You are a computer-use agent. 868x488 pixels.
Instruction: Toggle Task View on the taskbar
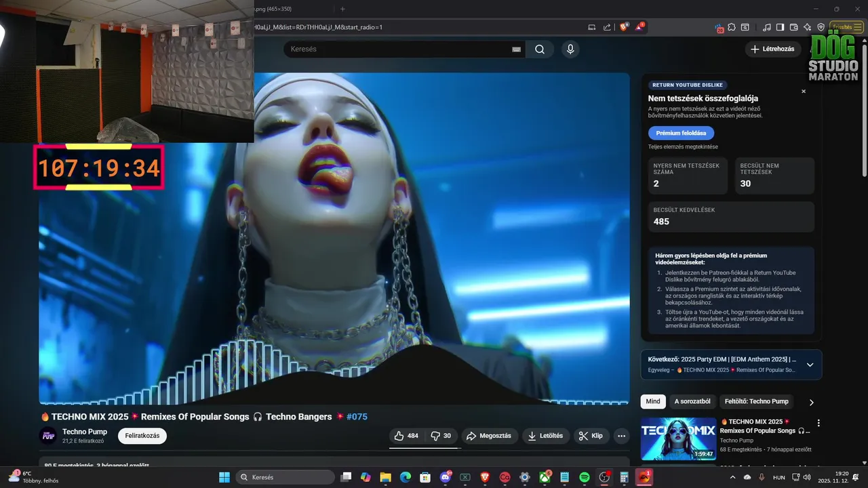(346, 477)
